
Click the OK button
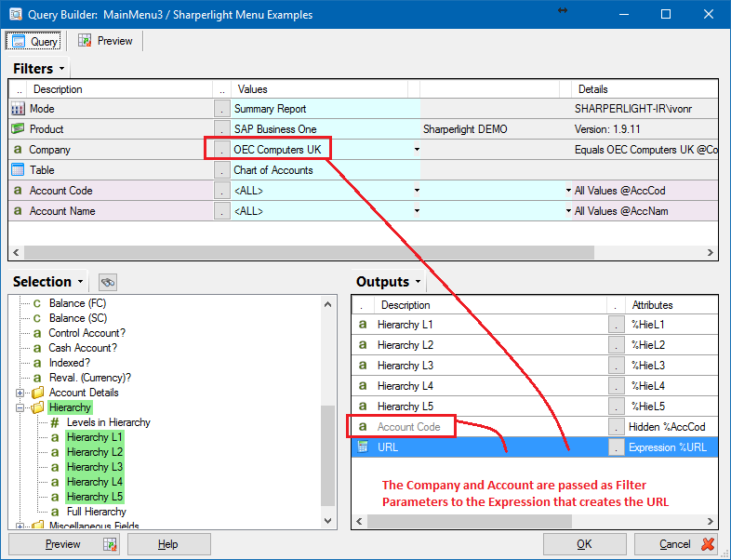[584, 544]
